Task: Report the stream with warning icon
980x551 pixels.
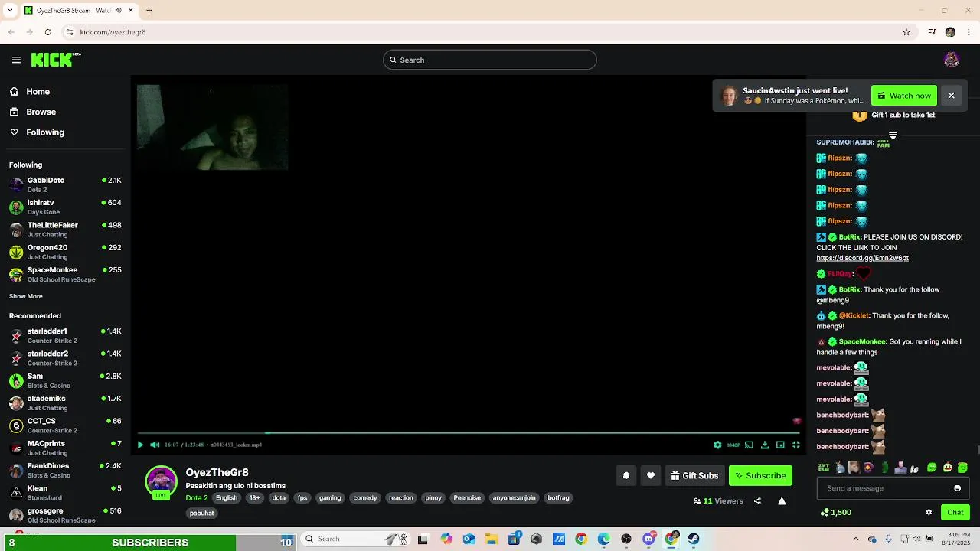Action: pyautogui.click(x=782, y=501)
